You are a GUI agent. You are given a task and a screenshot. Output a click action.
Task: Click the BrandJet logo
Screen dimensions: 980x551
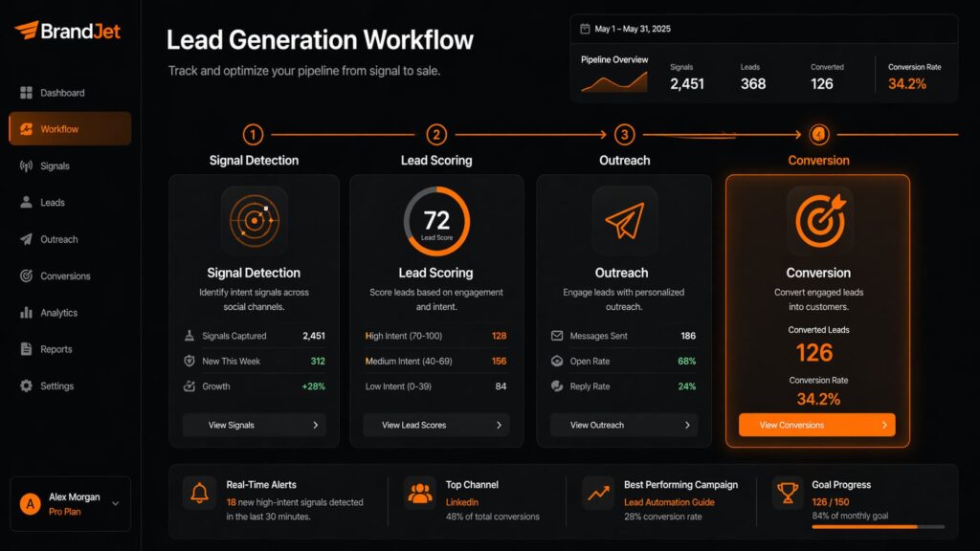[x=67, y=32]
